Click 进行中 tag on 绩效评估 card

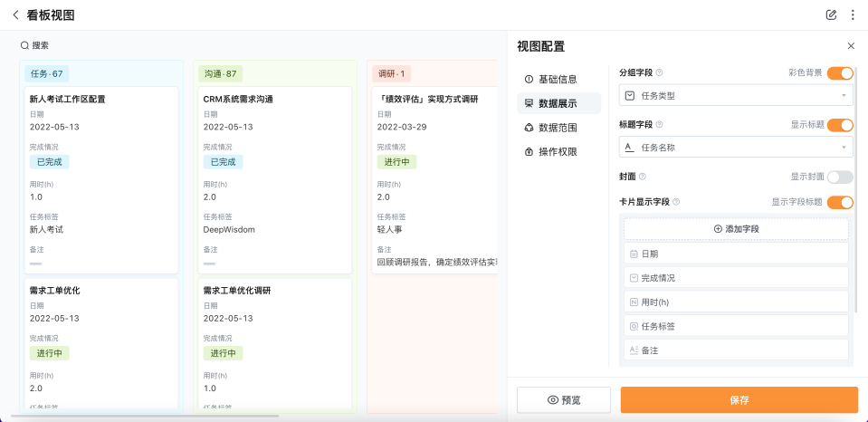point(397,162)
